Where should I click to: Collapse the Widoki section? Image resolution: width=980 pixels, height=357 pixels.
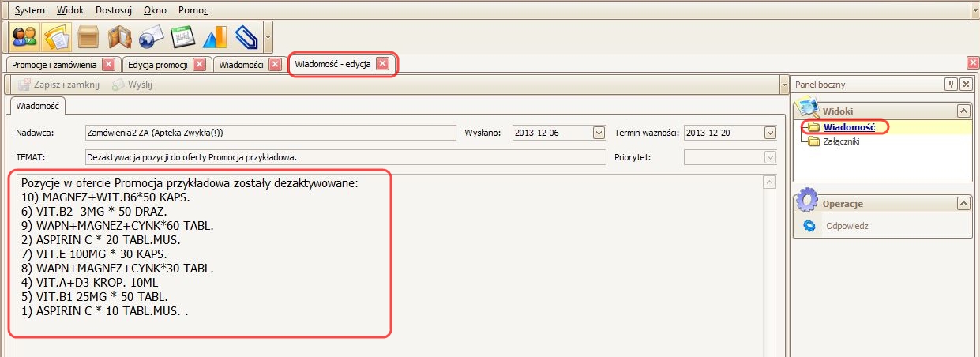(x=963, y=111)
